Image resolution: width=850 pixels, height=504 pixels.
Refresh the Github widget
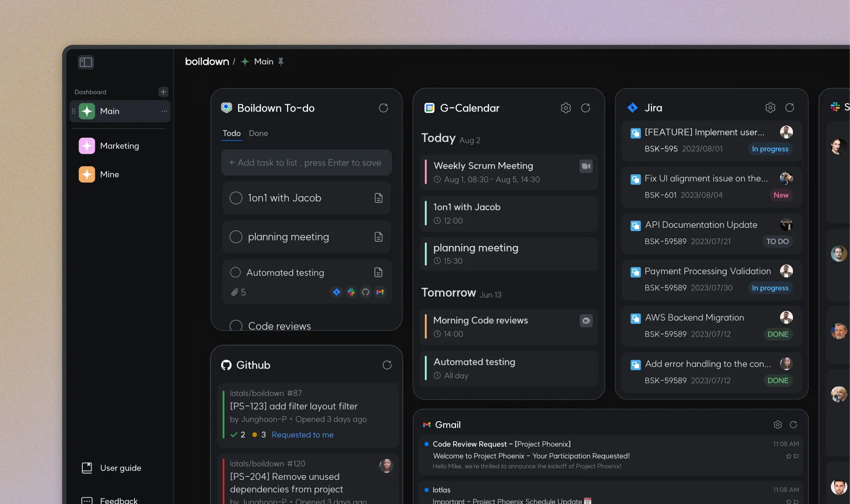[x=387, y=365]
